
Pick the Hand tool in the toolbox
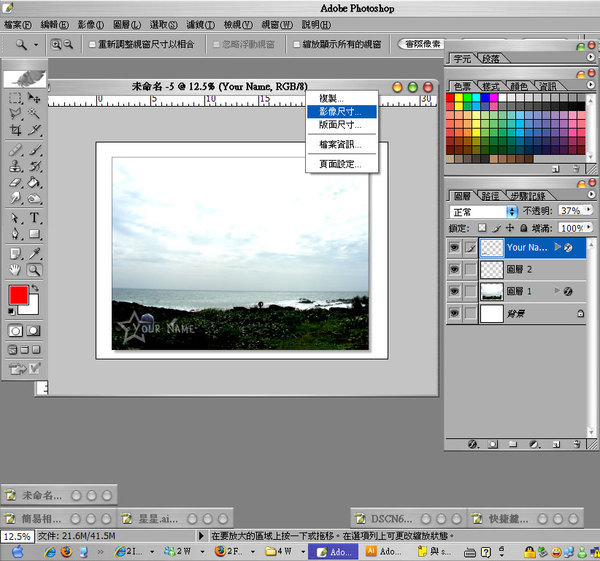[x=16, y=269]
